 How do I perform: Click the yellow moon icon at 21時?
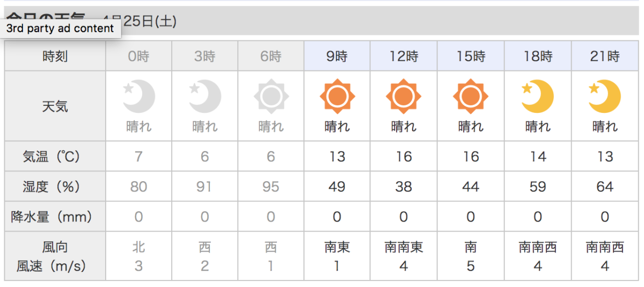tap(605, 96)
